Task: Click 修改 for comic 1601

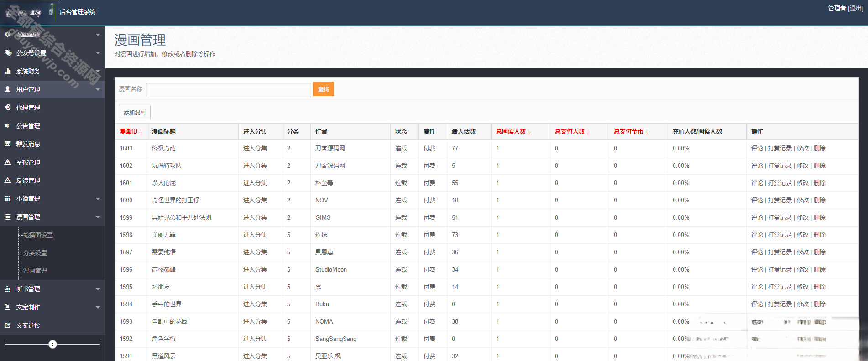Action: coord(803,183)
